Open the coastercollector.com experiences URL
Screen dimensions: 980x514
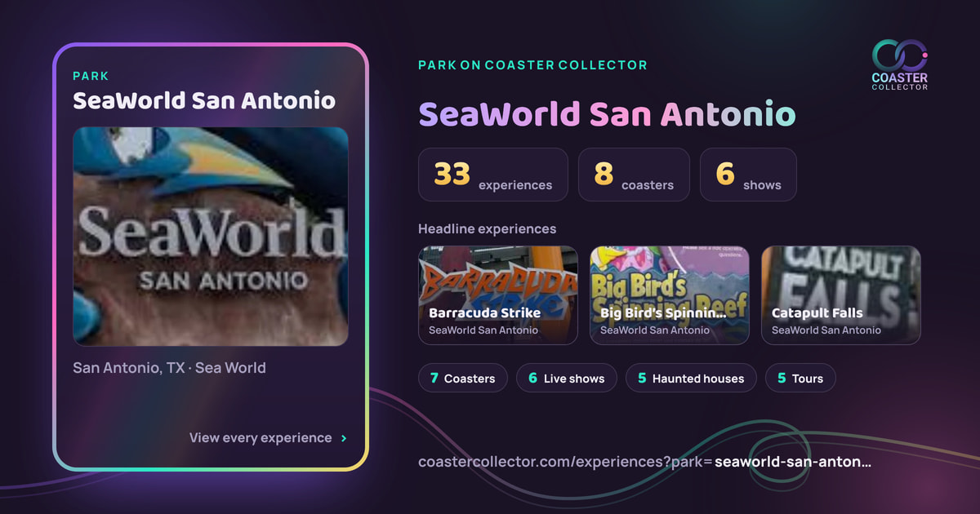point(644,462)
